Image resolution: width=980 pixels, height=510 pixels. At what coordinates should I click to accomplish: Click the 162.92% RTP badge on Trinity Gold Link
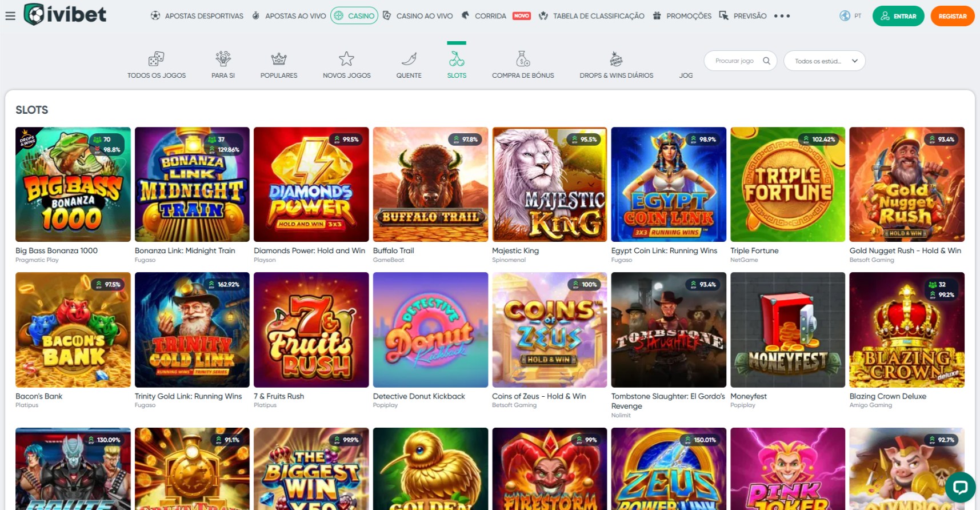(x=223, y=284)
